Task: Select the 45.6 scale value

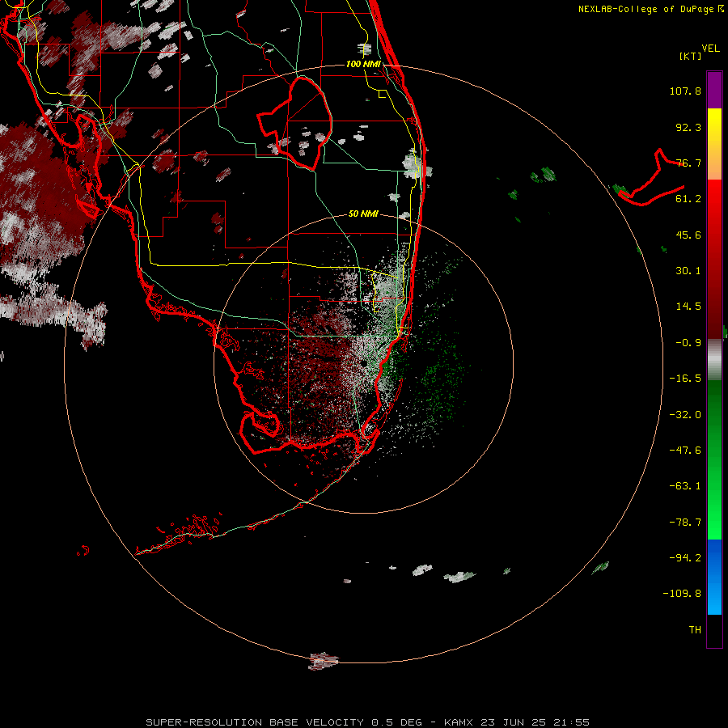Action: (x=688, y=235)
